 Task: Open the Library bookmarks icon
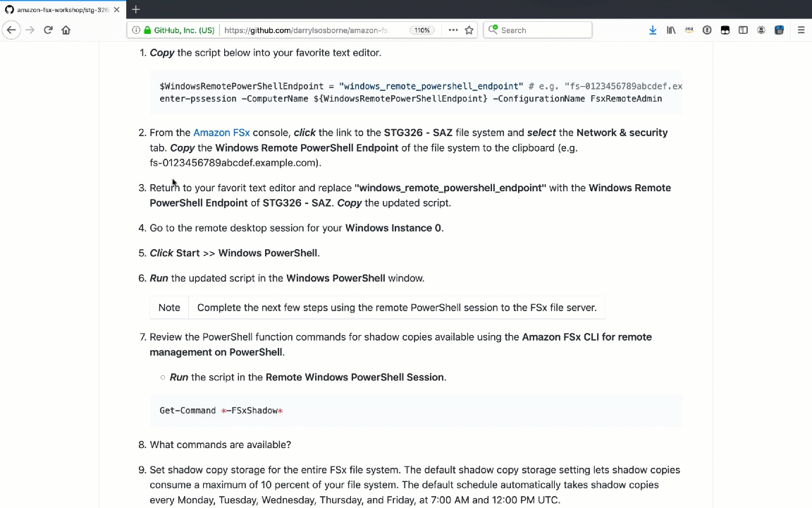pos(671,30)
